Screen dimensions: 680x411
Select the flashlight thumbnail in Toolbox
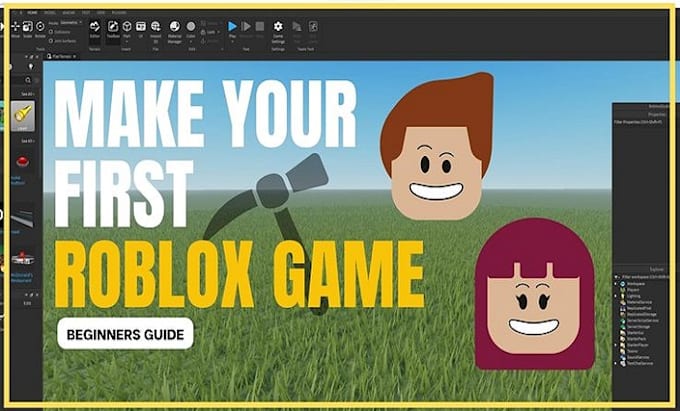[23, 116]
